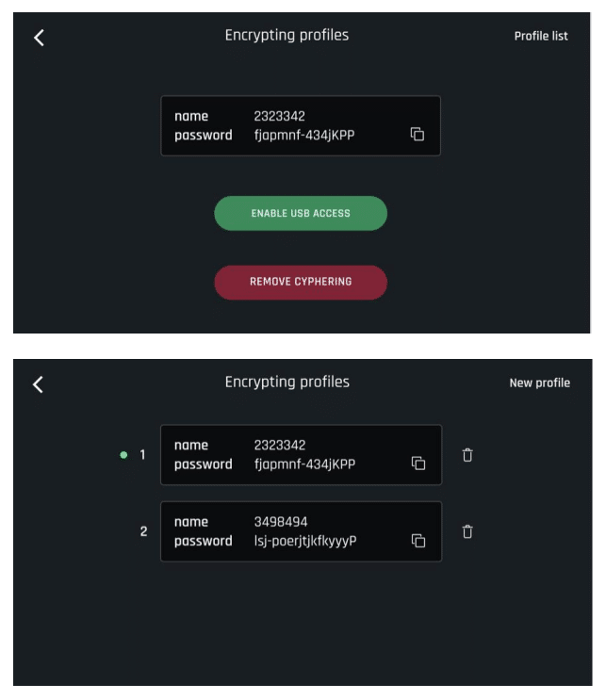606x700 pixels.
Task: Click name 2323342 in profile 1 list card
Action: (x=280, y=445)
